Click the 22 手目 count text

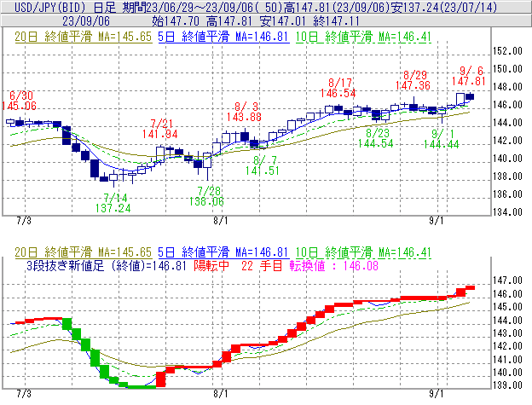262,265
